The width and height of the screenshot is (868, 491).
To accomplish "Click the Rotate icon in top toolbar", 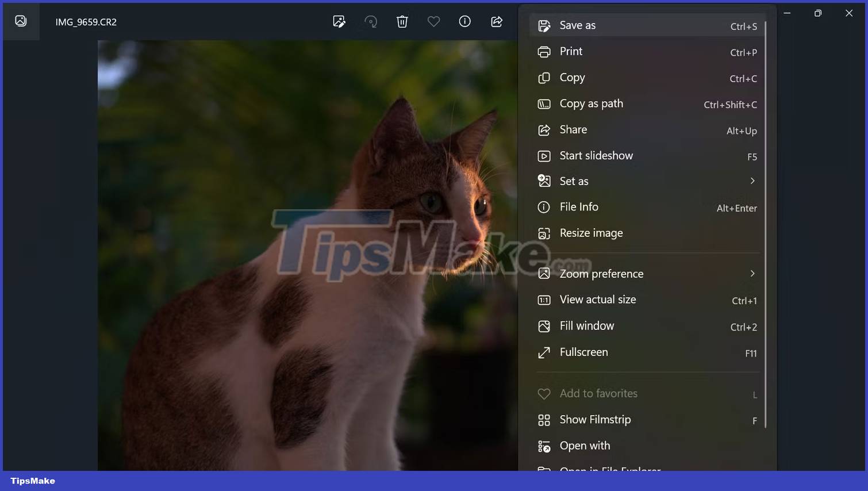I will pyautogui.click(x=371, y=22).
